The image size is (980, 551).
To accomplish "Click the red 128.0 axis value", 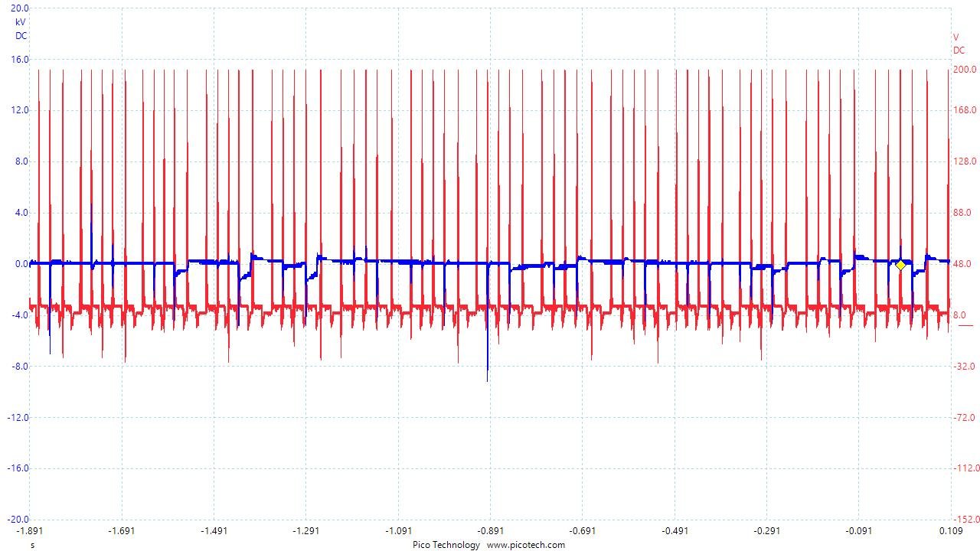I will coord(965,161).
